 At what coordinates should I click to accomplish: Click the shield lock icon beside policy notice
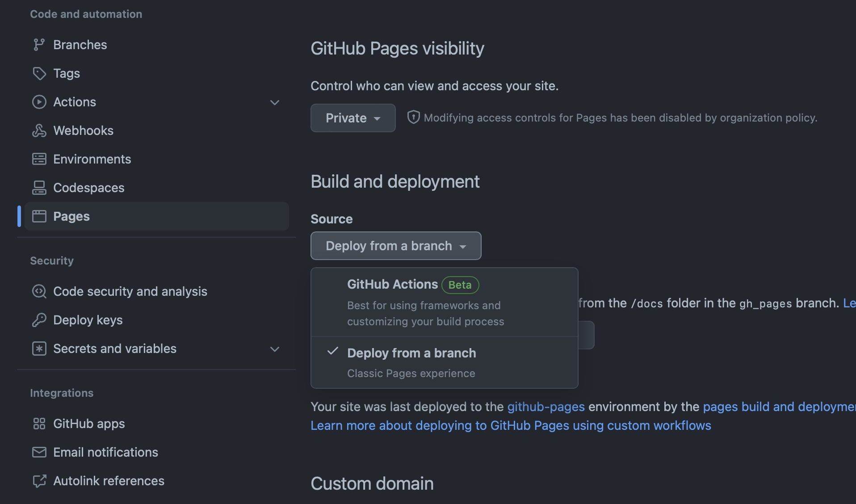tap(413, 117)
